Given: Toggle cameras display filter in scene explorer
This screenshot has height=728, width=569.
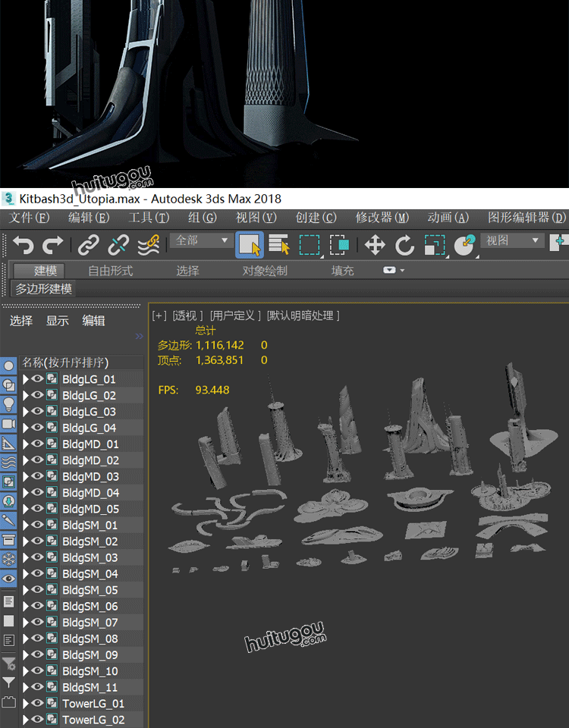Looking at the screenshot, I should (x=9, y=424).
